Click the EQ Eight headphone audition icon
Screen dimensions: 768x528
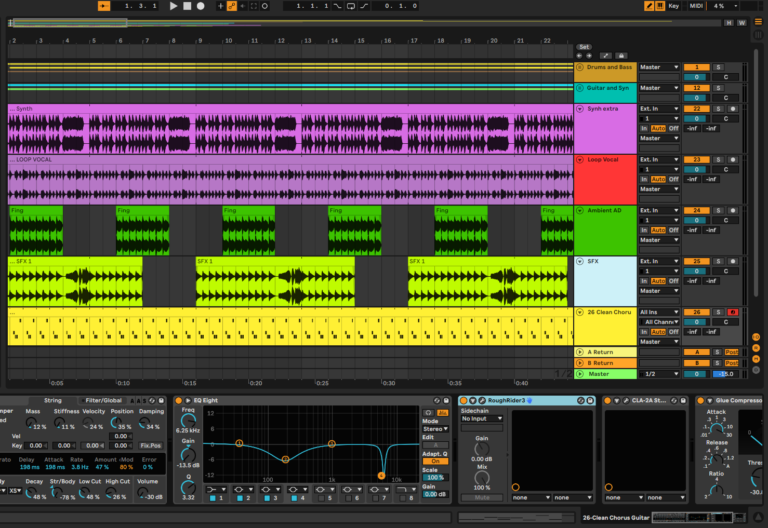[x=428, y=413]
